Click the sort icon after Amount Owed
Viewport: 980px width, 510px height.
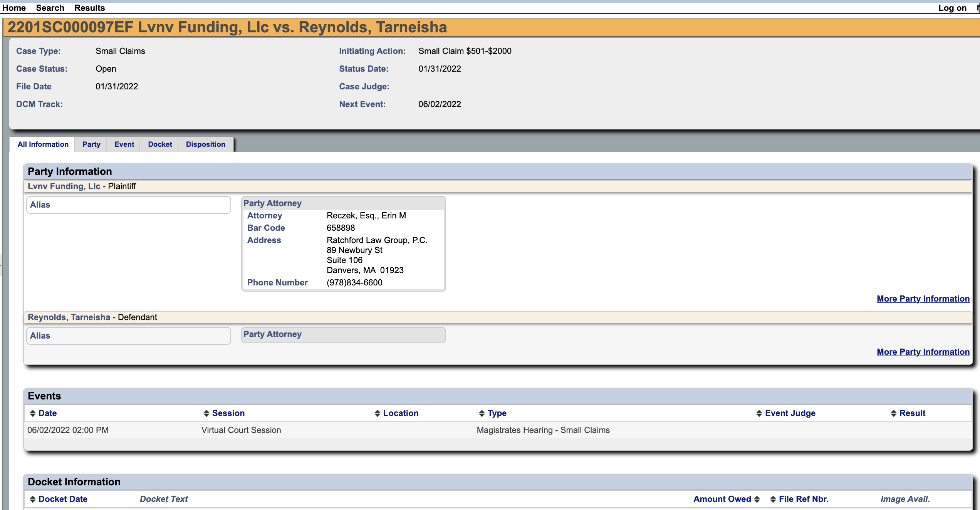[757, 499]
